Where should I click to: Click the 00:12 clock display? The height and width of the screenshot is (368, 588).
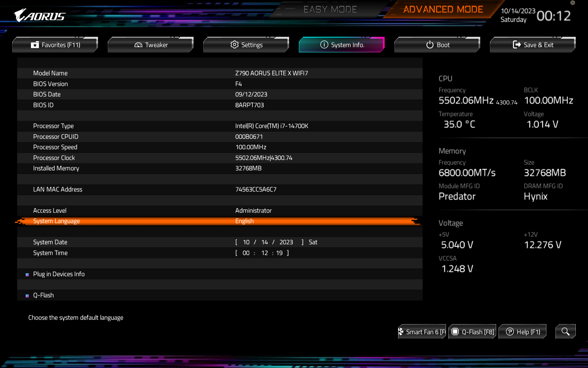554,16
